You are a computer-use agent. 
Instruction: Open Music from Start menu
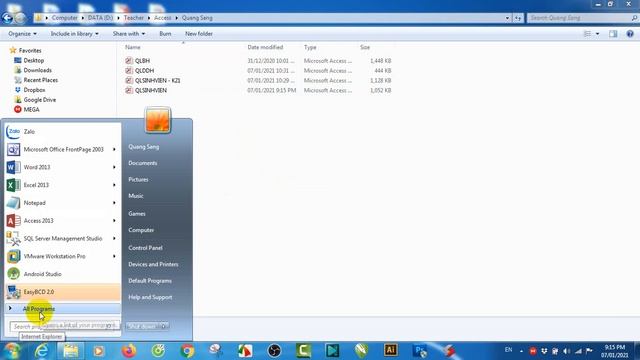tap(136, 196)
